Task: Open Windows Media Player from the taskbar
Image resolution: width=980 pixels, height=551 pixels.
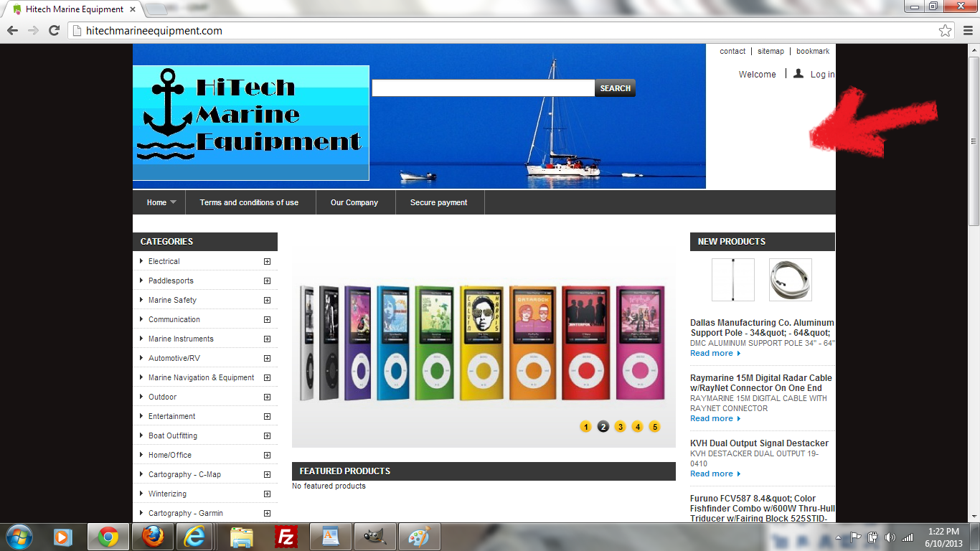Action: click(62, 537)
